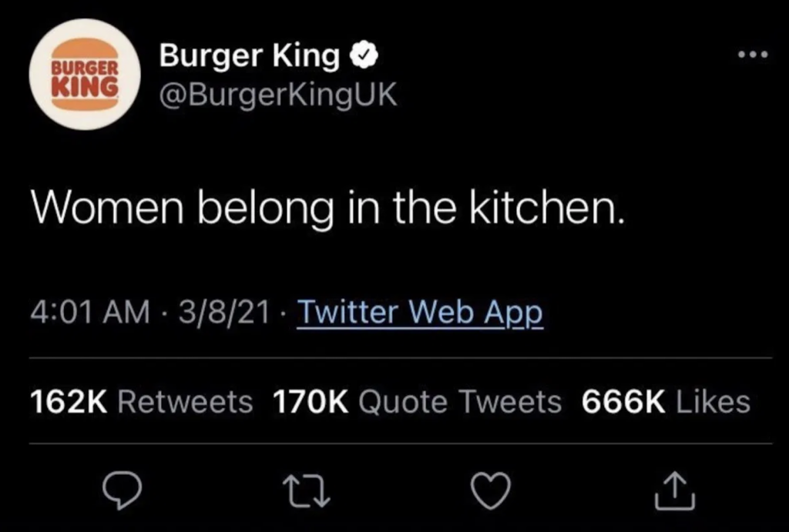Click the 666K like count number
This screenshot has width=789, height=532.
point(623,401)
